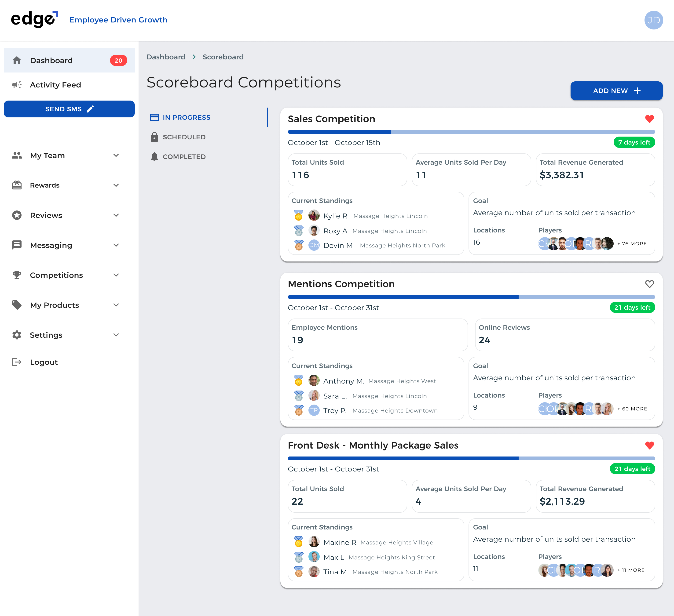Expand the Settings section chevron

point(116,335)
